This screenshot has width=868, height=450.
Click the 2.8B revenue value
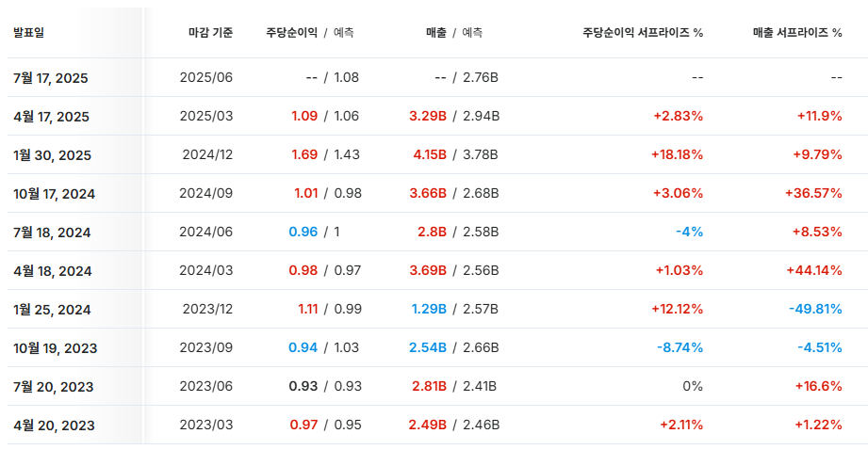click(432, 233)
